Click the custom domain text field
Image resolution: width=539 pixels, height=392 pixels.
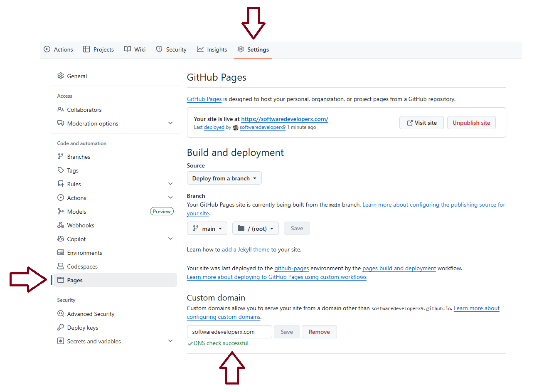(x=229, y=332)
